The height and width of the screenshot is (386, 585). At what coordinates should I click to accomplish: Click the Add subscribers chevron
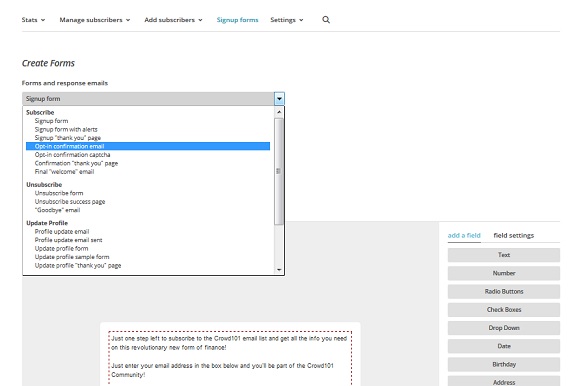pyautogui.click(x=200, y=20)
